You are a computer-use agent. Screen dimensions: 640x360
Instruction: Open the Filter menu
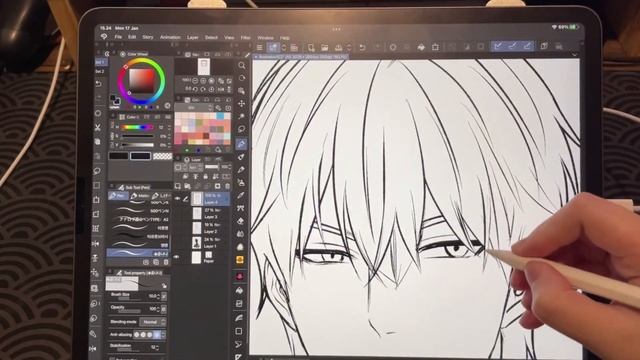pyautogui.click(x=245, y=38)
